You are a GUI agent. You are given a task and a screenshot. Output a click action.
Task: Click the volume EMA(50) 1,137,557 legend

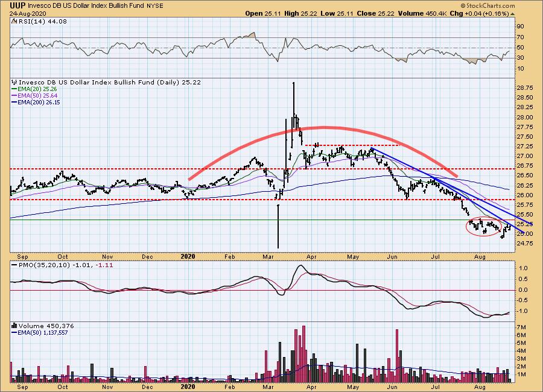pos(40,332)
